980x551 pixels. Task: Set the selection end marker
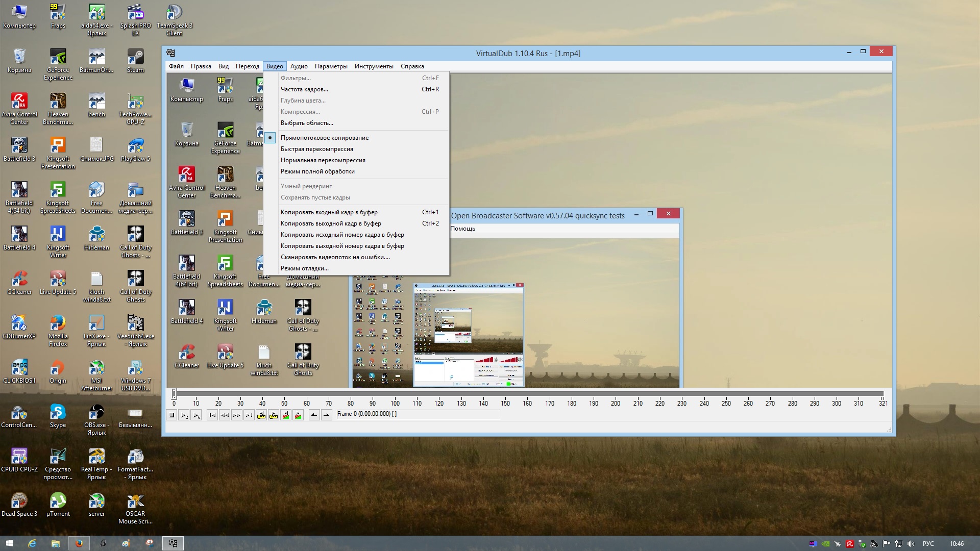[x=327, y=415]
